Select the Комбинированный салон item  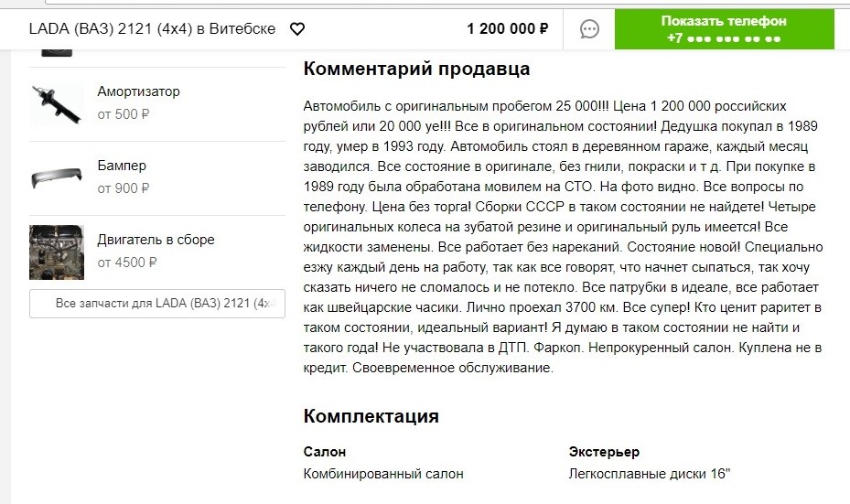(x=383, y=474)
